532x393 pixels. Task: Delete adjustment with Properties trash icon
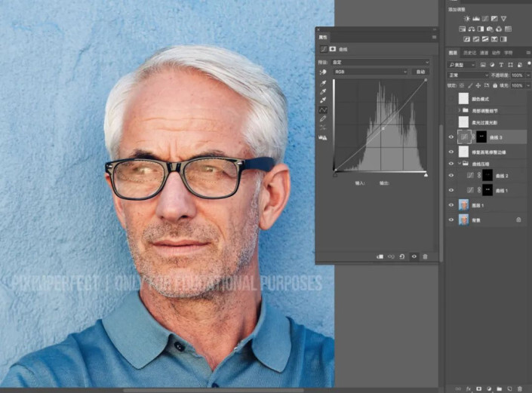[425, 256]
